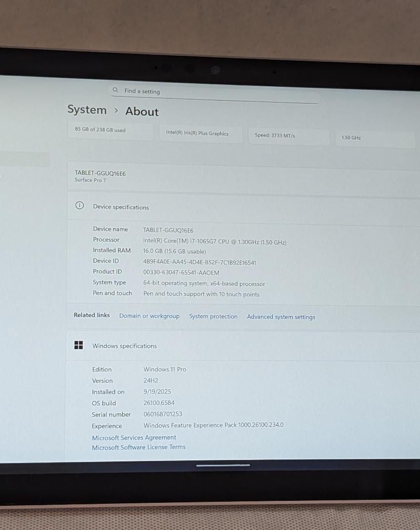The width and height of the screenshot is (420, 530).
Task: Click the Edition label
Action: coord(102,369)
